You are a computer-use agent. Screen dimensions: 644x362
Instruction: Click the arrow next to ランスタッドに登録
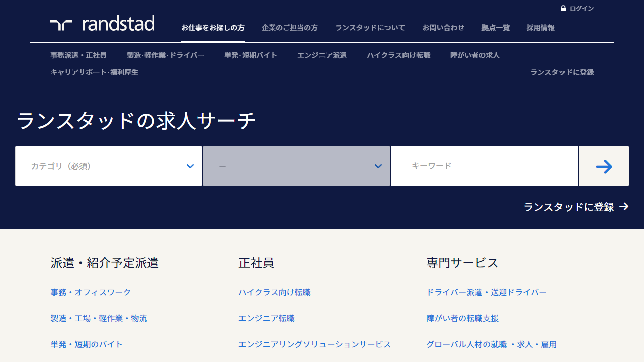pyautogui.click(x=624, y=207)
